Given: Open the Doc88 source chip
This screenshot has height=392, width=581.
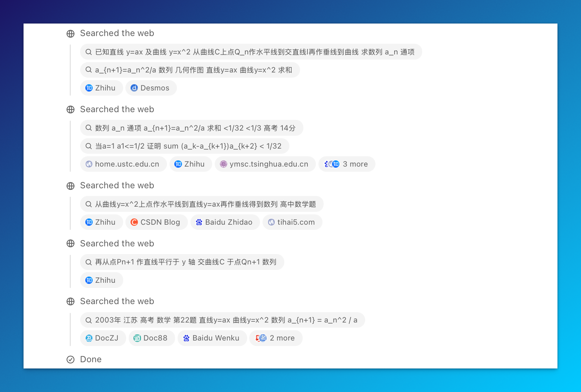Looking at the screenshot, I should pyautogui.click(x=152, y=338).
